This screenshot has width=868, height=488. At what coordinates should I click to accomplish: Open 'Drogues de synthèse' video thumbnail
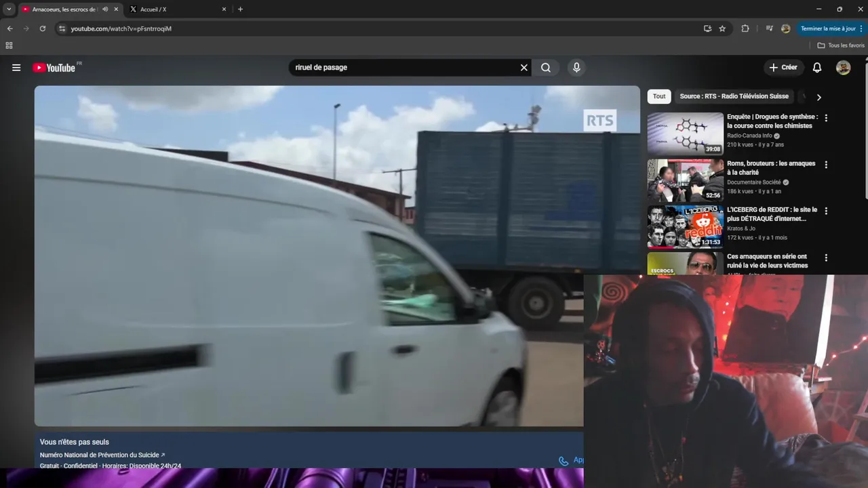pyautogui.click(x=685, y=134)
